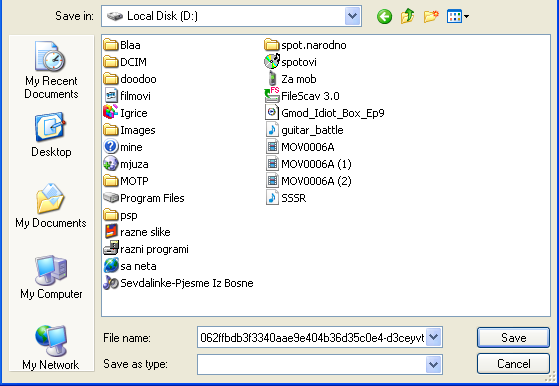
Task: Select the MOV0006A (2) video icon
Action: (272, 181)
